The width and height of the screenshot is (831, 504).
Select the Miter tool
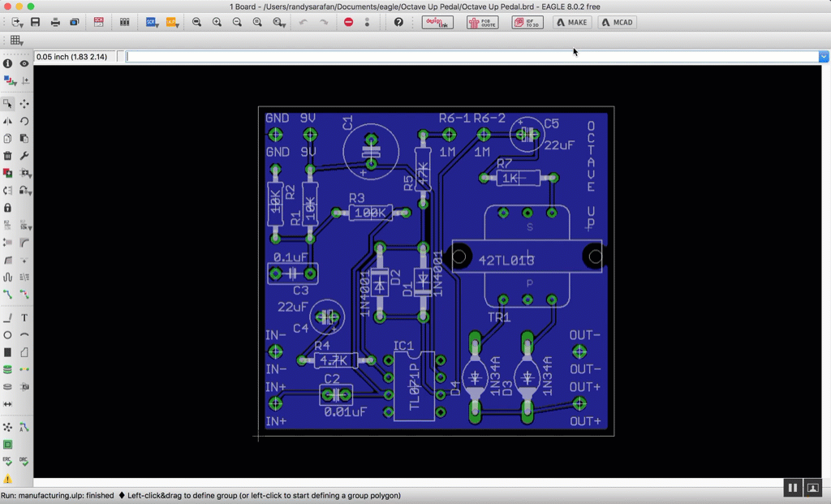24,242
